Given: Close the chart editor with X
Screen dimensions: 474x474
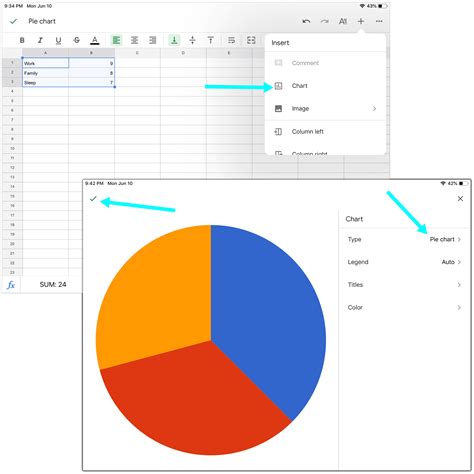Looking at the screenshot, I should click(x=460, y=199).
